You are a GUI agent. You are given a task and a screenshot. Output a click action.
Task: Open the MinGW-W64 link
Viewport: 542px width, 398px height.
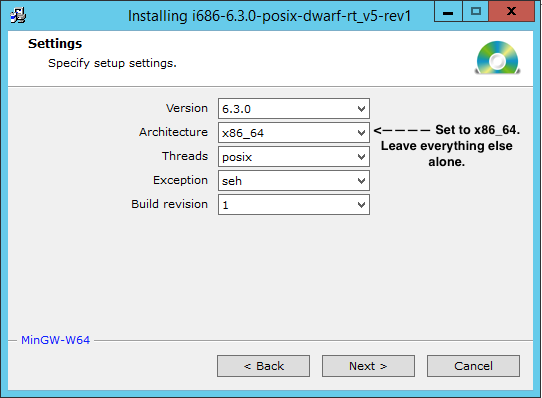[x=55, y=340]
